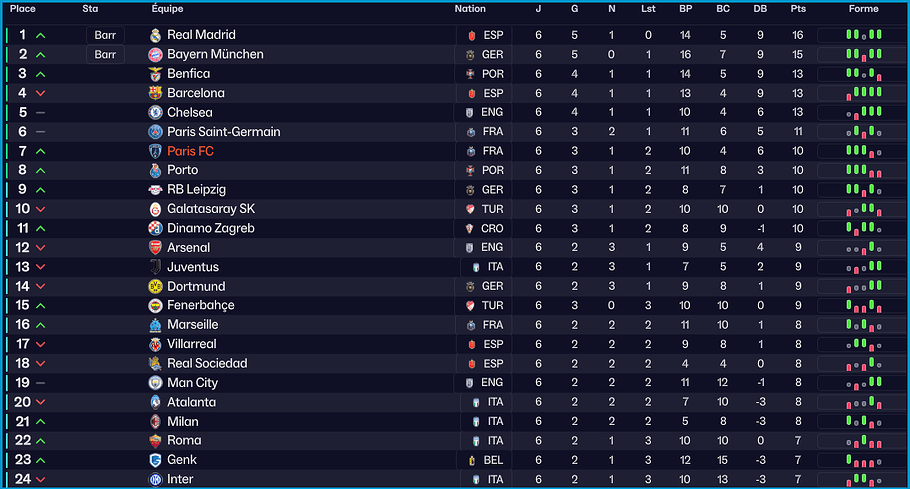Click Real Madrid's form indicator bars
Image resolution: width=910 pixels, height=489 pixels.
coord(863,35)
